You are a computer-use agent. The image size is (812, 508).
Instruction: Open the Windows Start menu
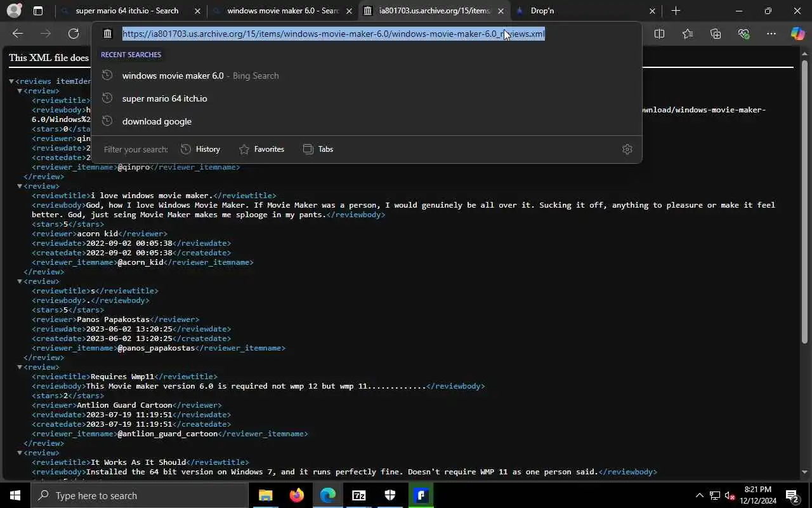click(x=15, y=495)
